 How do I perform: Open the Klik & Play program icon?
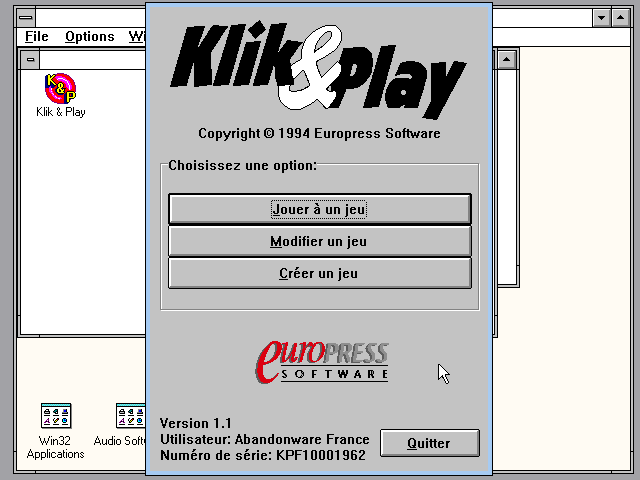pyautogui.click(x=60, y=88)
